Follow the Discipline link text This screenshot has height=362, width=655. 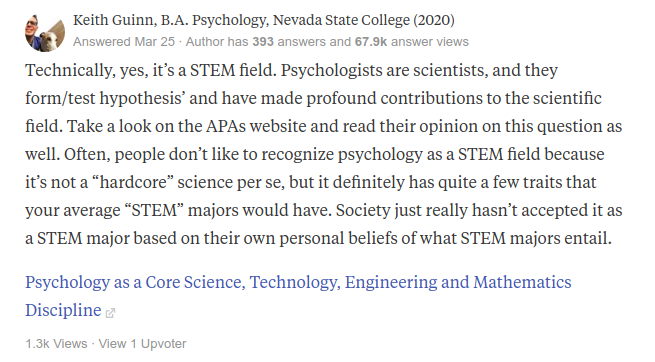[63, 310]
